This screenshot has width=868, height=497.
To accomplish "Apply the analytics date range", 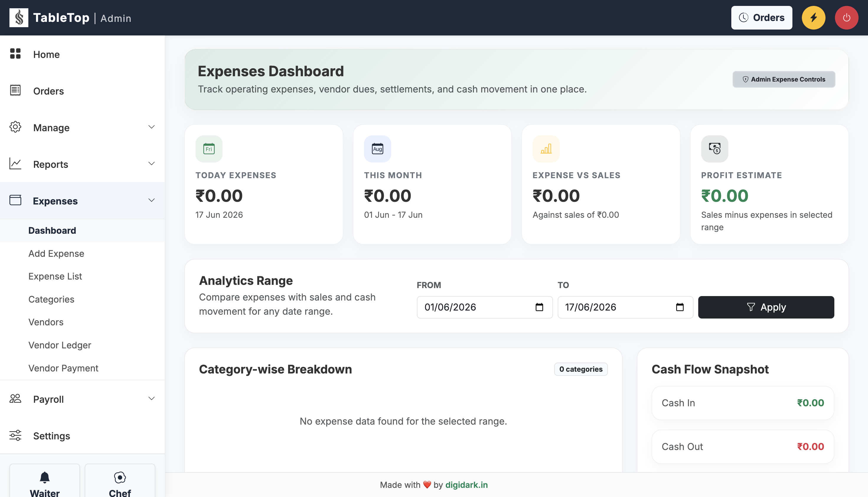I will (x=766, y=307).
